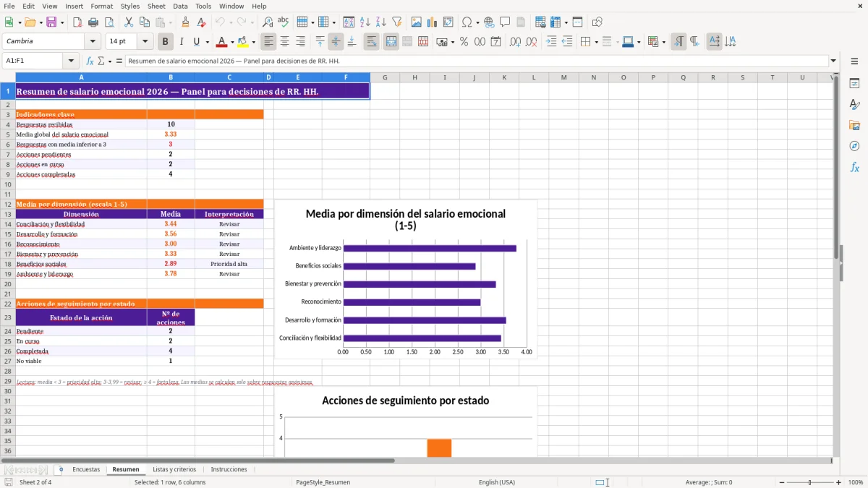This screenshot has height=488, width=868.
Task: Switch to Listas y criterios tab
Action: click(x=174, y=469)
